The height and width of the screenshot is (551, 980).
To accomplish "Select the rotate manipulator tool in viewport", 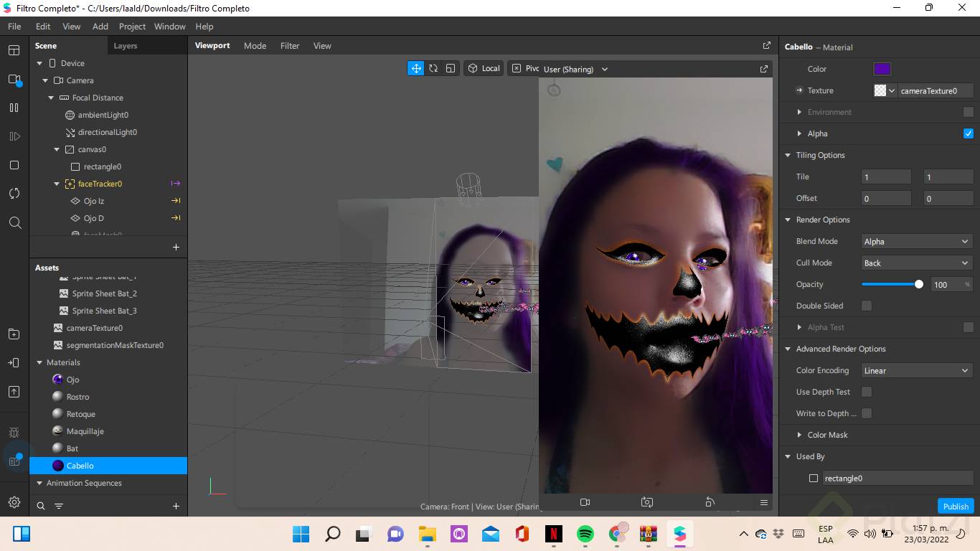I will [x=433, y=68].
